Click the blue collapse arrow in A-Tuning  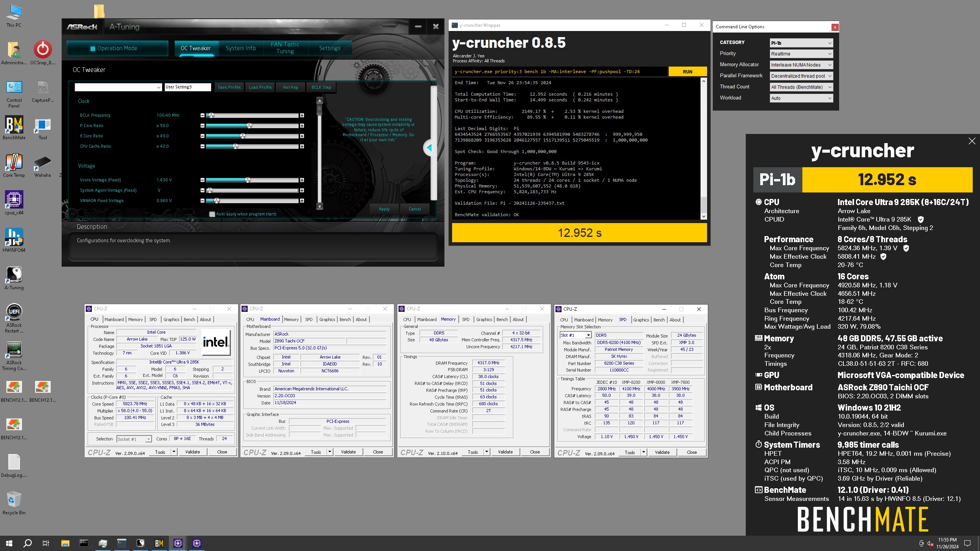coord(429,148)
